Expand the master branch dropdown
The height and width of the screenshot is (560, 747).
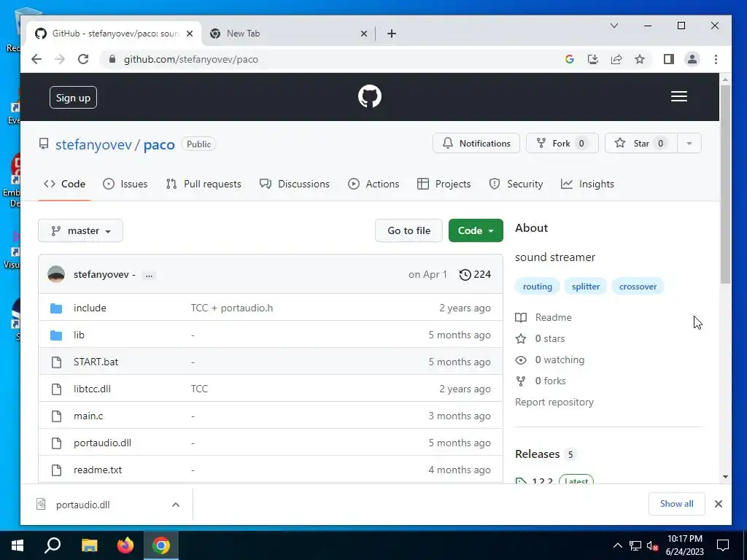click(80, 231)
